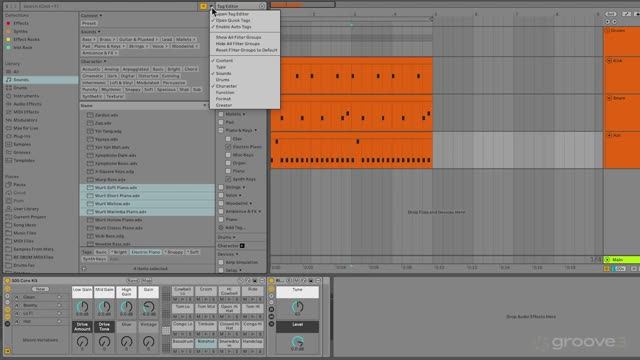The height and width of the screenshot is (360, 640).
Task: Check the Misc Keys tag checkbox
Action: click(228, 155)
